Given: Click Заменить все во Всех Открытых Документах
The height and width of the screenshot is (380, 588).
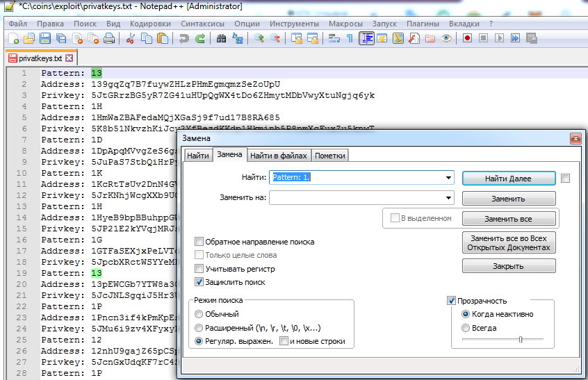Looking at the screenshot, I should tap(508, 243).
